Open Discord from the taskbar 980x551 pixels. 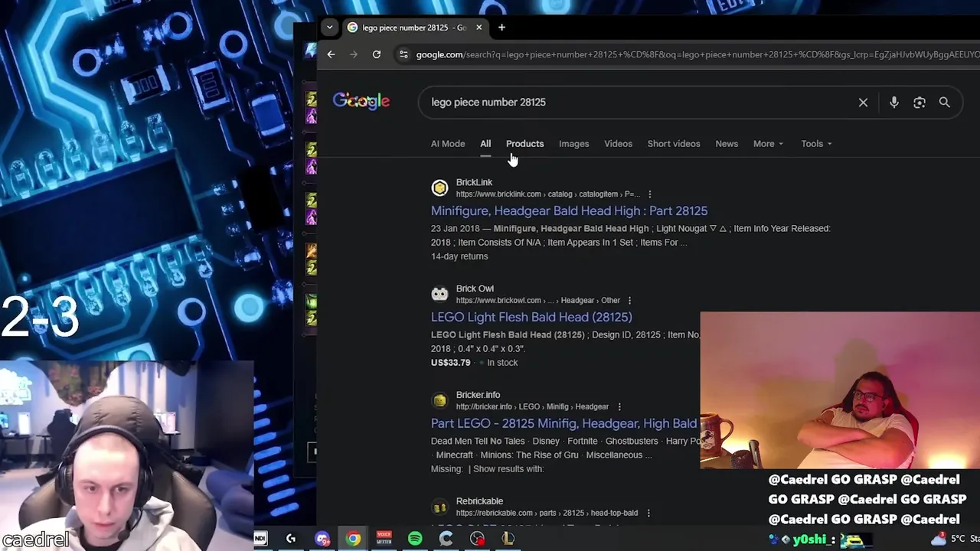coord(322,539)
